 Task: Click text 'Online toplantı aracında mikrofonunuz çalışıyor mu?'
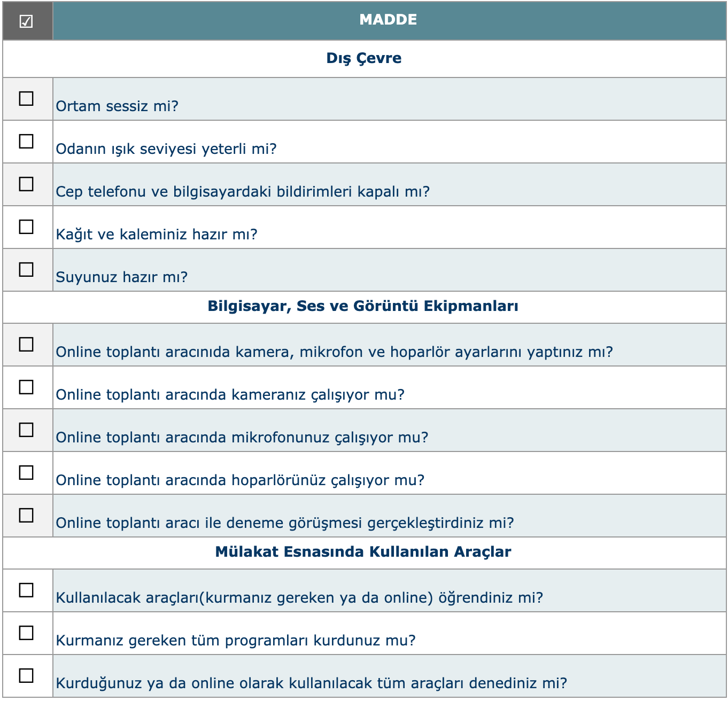[x=242, y=438]
